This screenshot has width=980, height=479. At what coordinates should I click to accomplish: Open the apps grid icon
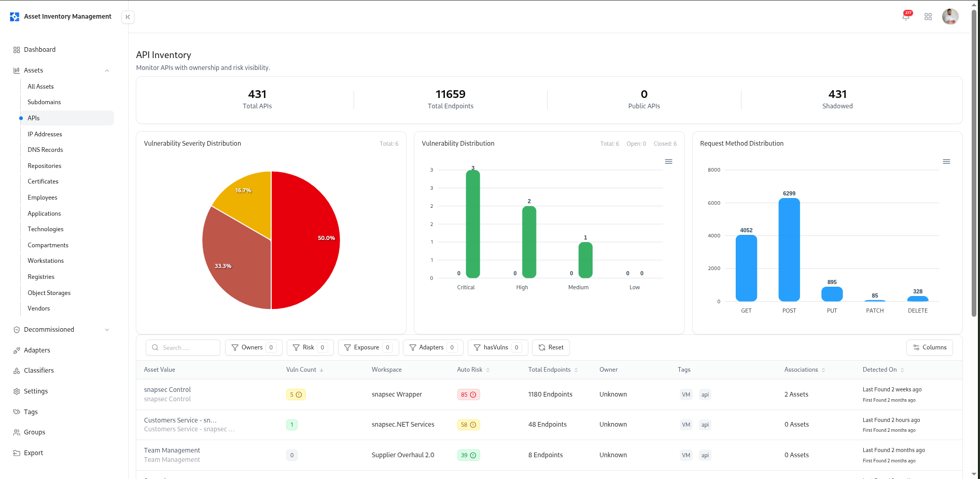[928, 17]
